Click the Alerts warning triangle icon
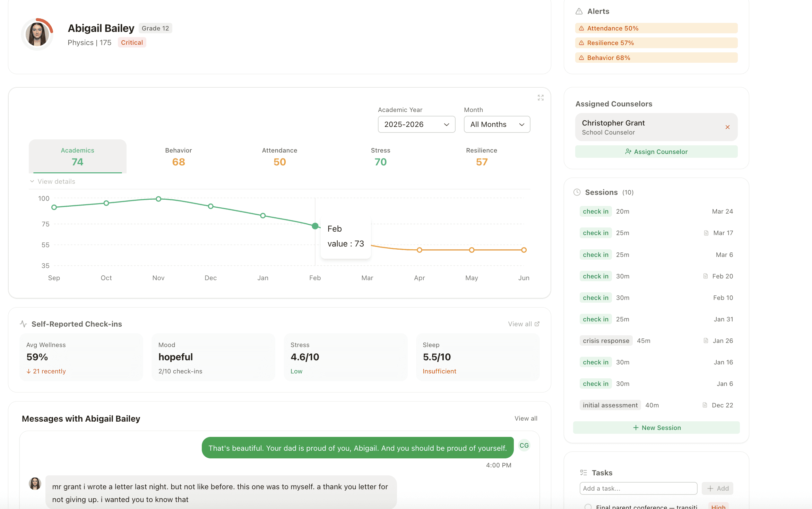The height and width of the screenshot is (509, 812). click(x=579, y=11)
